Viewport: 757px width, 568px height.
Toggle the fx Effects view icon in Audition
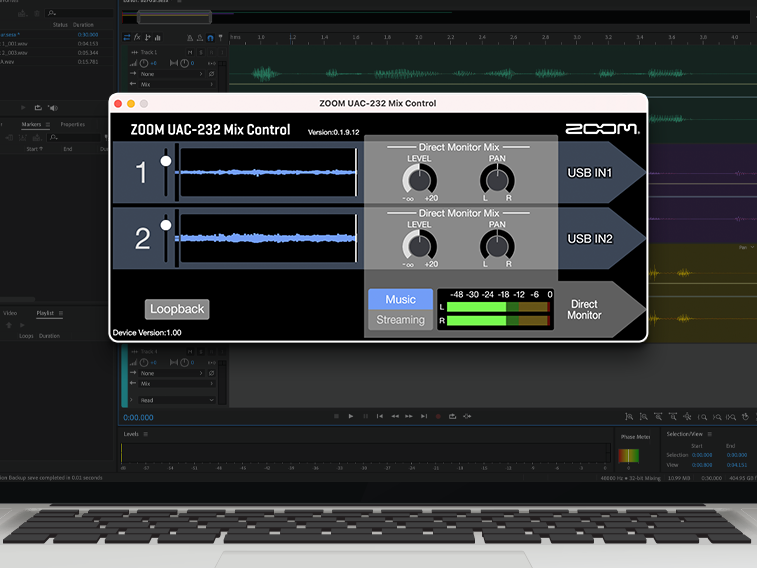pos(137,37)
